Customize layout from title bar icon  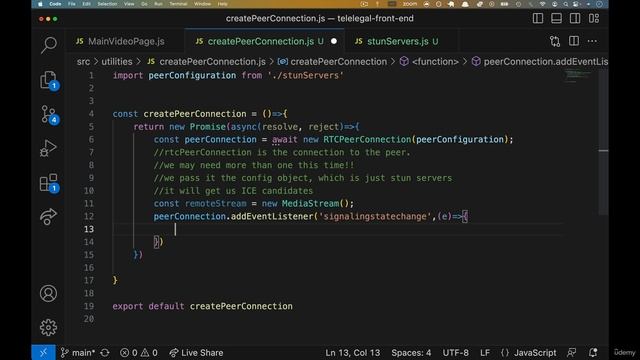[x=594, y=18]
